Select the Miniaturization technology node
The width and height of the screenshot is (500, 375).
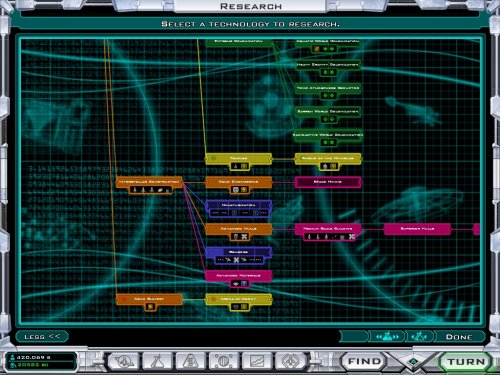click(238, 205)
